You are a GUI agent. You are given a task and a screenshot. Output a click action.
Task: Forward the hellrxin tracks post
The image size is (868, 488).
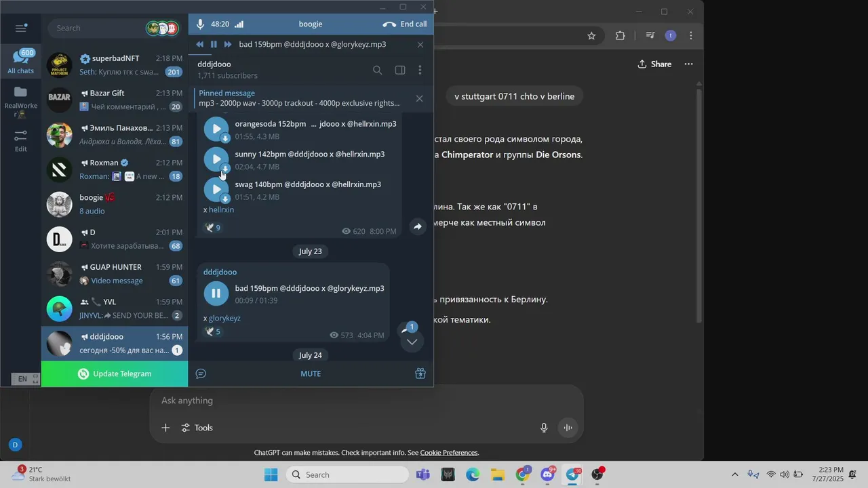coord(418,226)
